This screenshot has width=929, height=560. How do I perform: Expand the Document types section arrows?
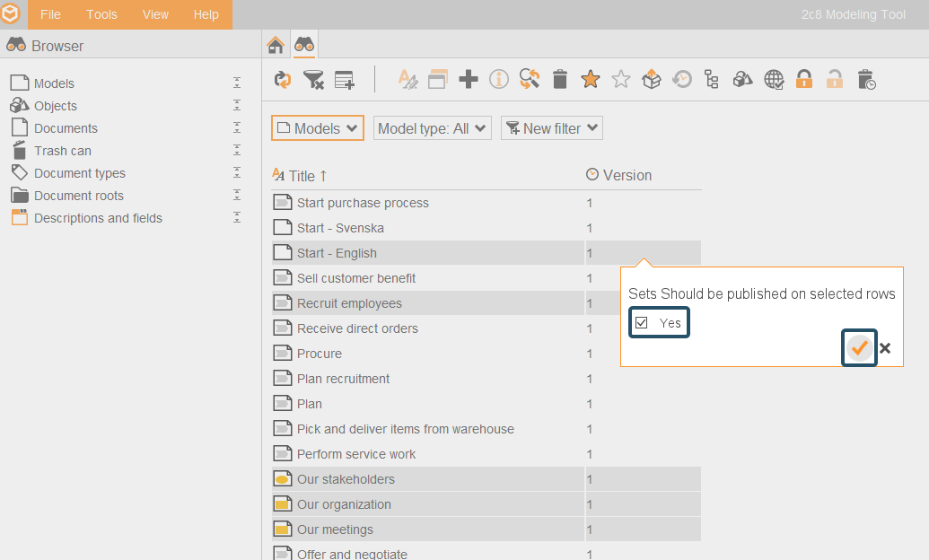click(237, 172)
